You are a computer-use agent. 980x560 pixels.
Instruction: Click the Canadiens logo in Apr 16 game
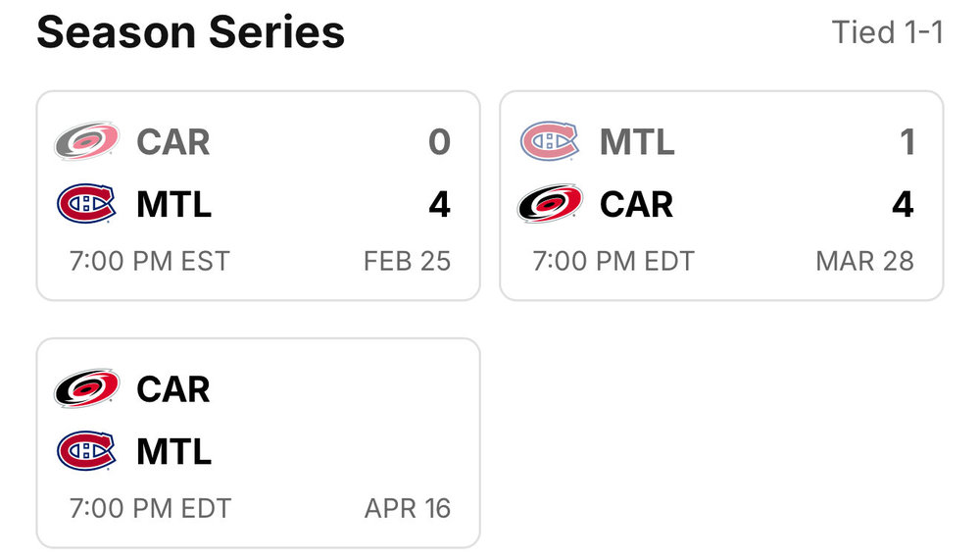pos(86,450)
